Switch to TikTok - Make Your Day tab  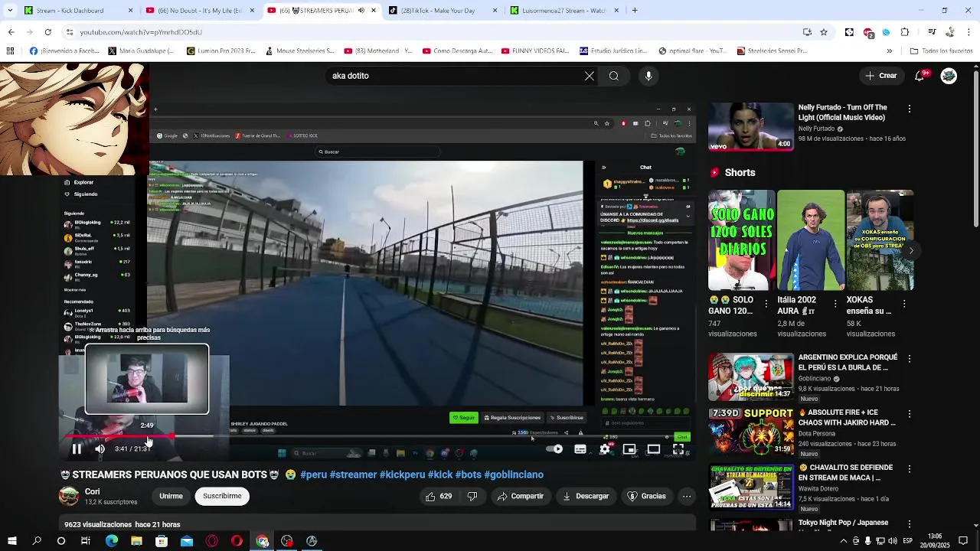442,11
